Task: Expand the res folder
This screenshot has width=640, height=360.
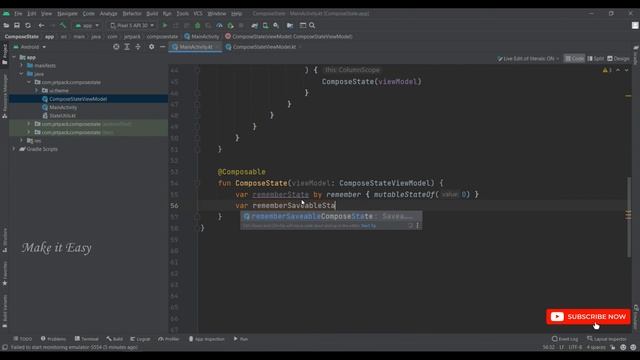Action: [x=22, y=140]
